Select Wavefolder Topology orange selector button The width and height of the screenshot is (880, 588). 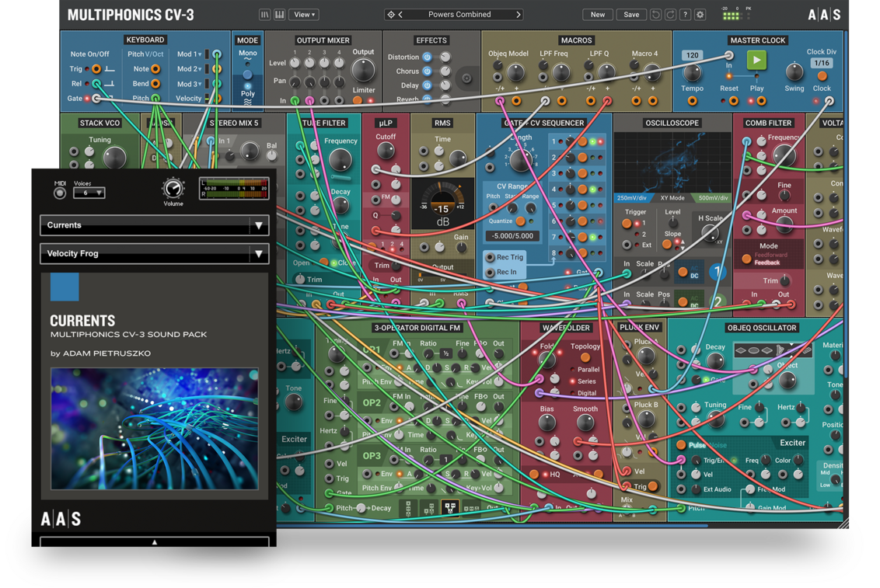(585, 357)
